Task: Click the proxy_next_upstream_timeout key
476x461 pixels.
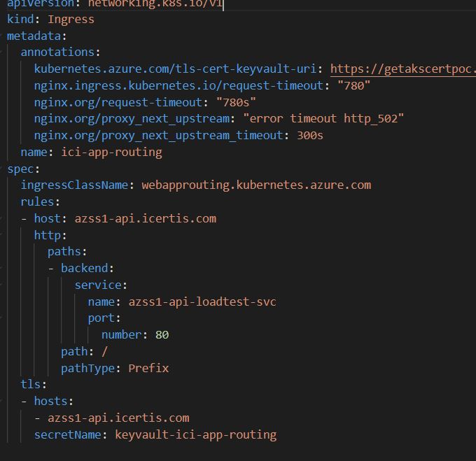Action: (x=158, y=135)
